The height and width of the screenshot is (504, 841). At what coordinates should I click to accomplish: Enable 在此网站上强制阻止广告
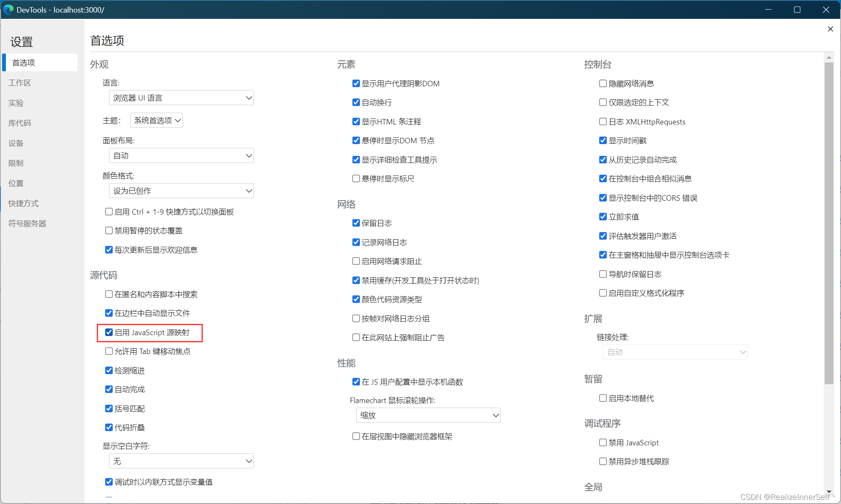point(356,337)
